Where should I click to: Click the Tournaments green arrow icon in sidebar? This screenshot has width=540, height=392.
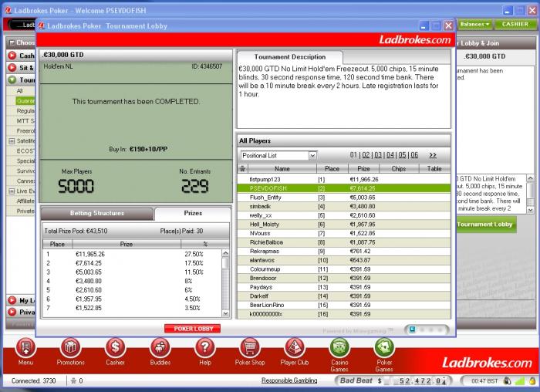[x=12, y=80]
